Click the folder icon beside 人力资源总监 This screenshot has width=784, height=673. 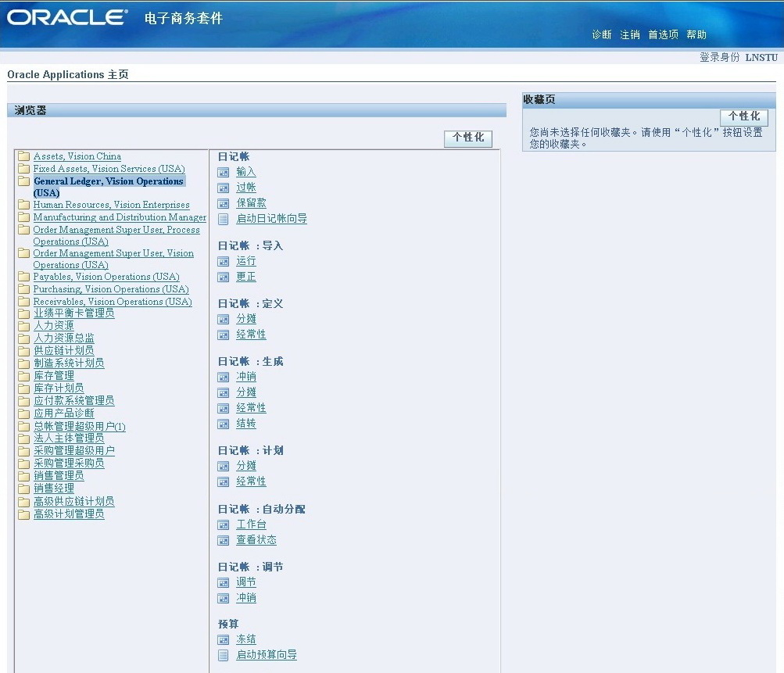(x=23, y=338)
